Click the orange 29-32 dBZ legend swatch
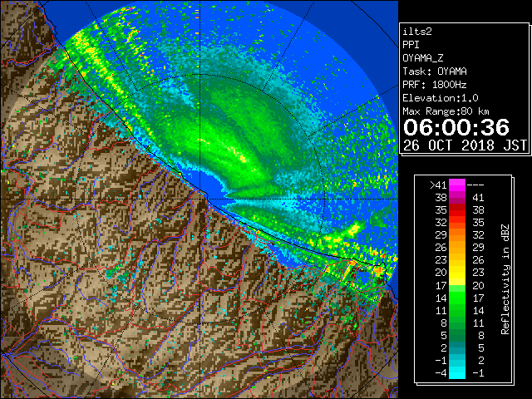 [x=457, y=235]
